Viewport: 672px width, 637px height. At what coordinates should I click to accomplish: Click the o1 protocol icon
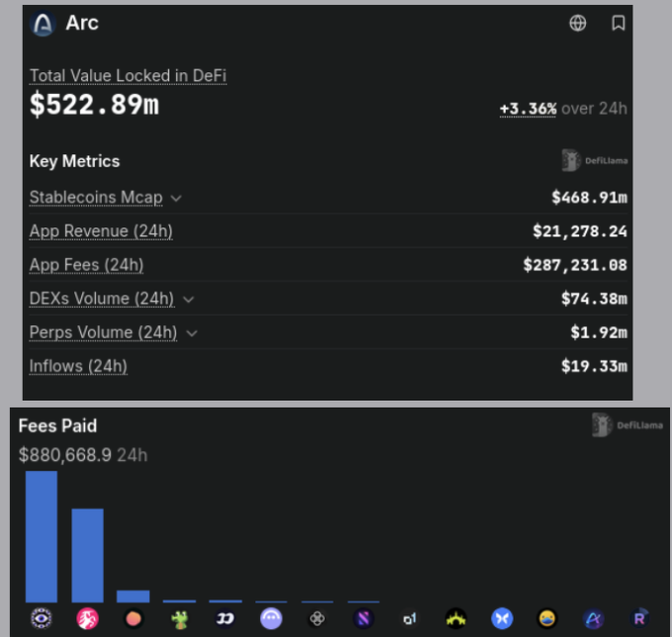point(410,618)
